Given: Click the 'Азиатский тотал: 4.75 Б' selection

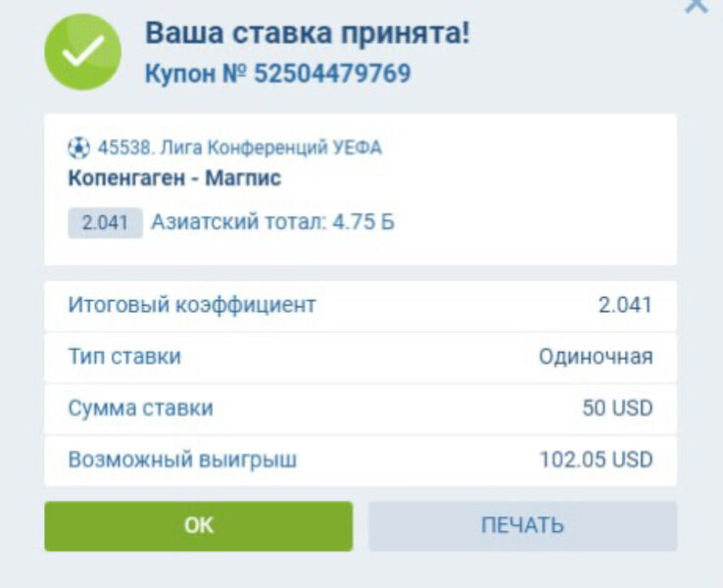Looking at the screenshot, I should coord(272,222).
